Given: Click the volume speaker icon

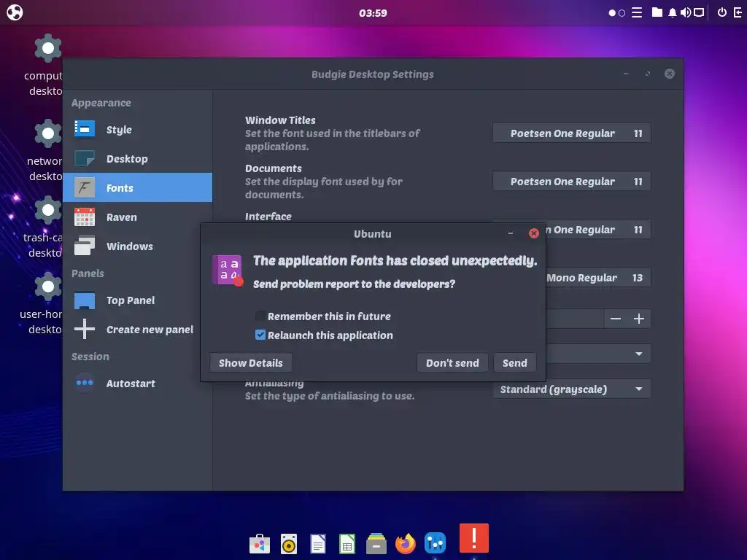Looking at the screenshot, I should coord(686,12).
